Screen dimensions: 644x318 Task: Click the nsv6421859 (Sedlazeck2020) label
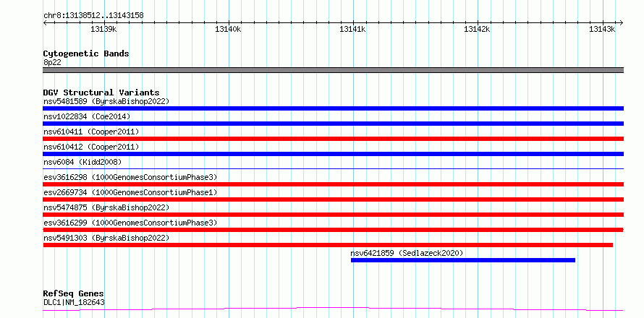point(407,253)
